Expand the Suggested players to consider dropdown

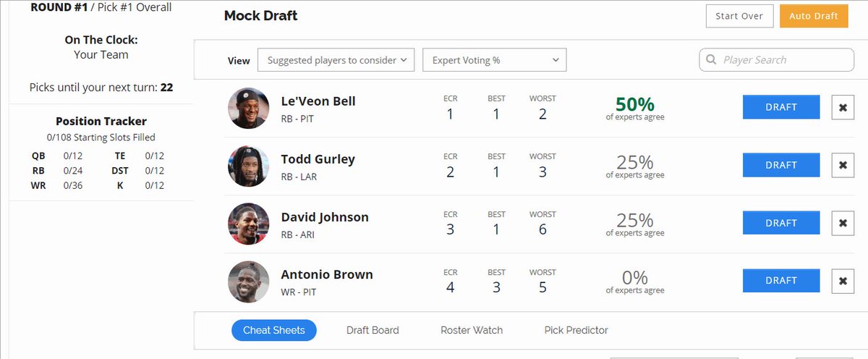coord(336,60)
